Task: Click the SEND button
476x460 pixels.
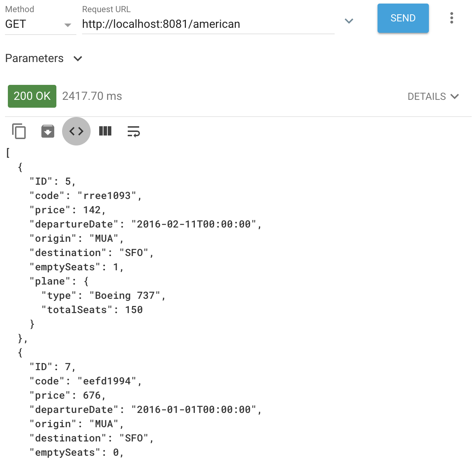Action: click(403, 18)
